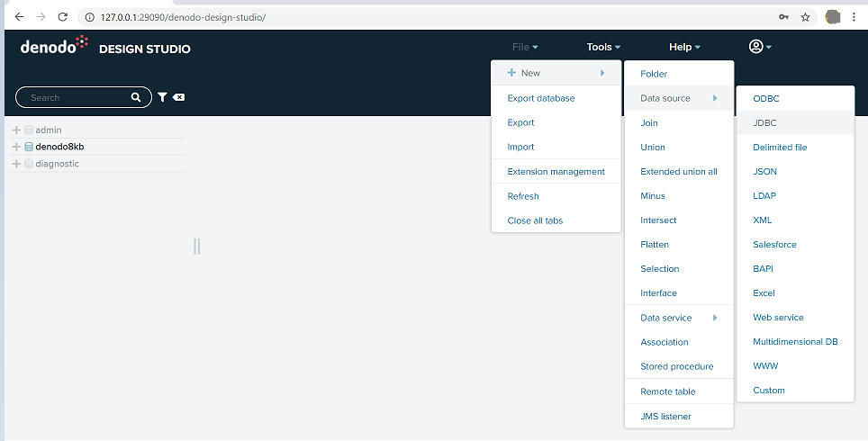Select the diagnostic tree item

[x=57, y=164]
